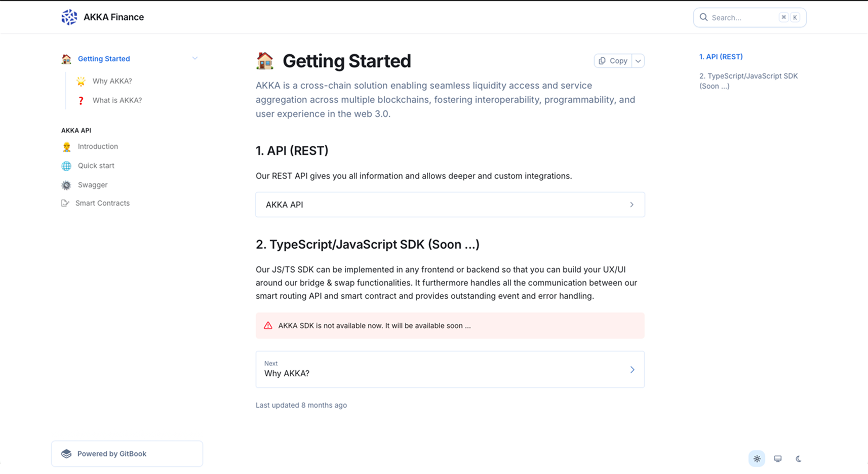
Task: Open Smart Contracts via its sidebar icon
Action: [65, 203]
